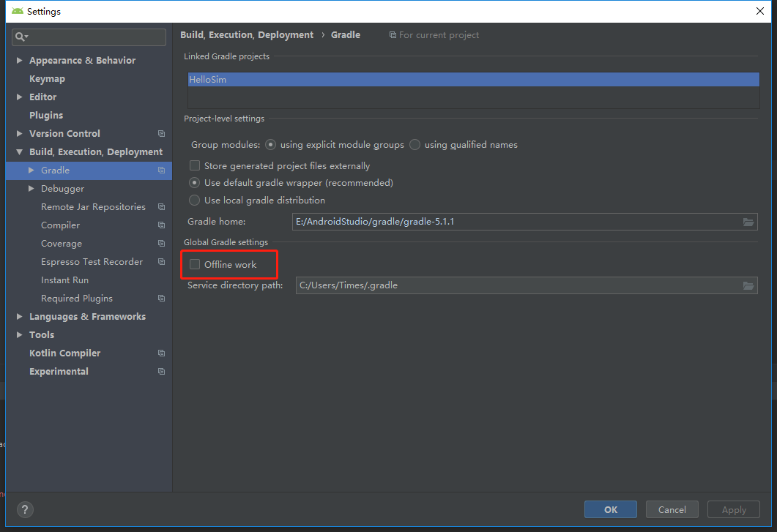
Task: Open the Compiler settings page
Action: (x=61, y=225)
